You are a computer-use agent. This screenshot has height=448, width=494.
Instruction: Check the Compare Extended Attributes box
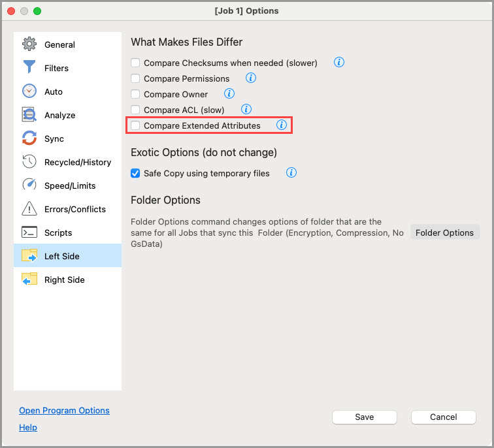(135, 125)
